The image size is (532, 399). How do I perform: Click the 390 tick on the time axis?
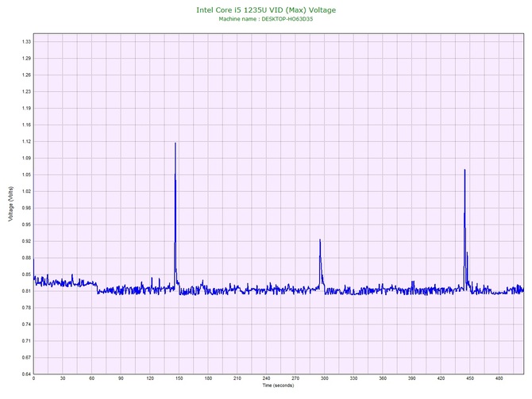[412, 378]
